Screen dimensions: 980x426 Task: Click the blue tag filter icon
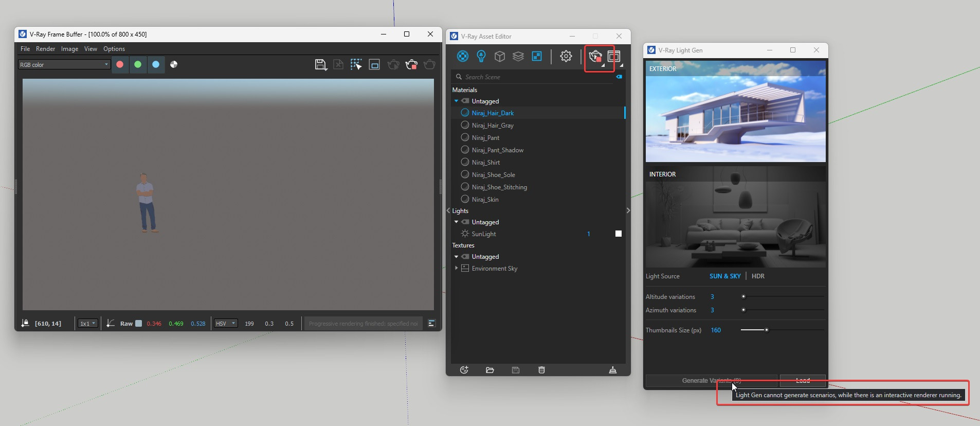point(619,77)
